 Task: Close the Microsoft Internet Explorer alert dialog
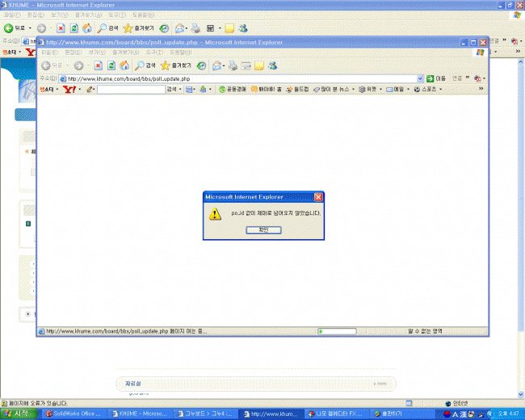tap(318, 197)
